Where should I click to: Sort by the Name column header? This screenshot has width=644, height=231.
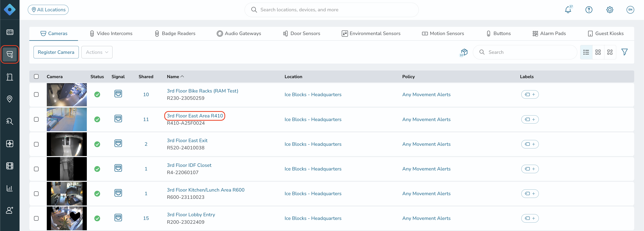coord(175,77)
